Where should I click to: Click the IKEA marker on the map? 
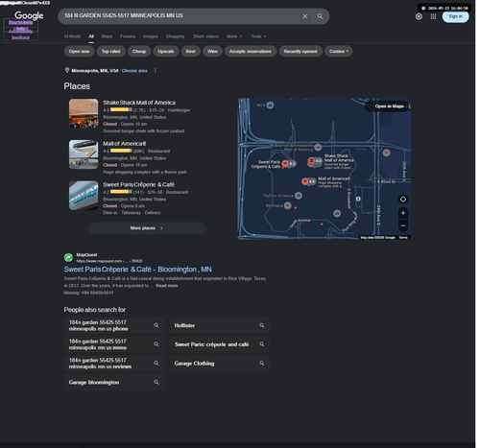click(x=270, y=105)
